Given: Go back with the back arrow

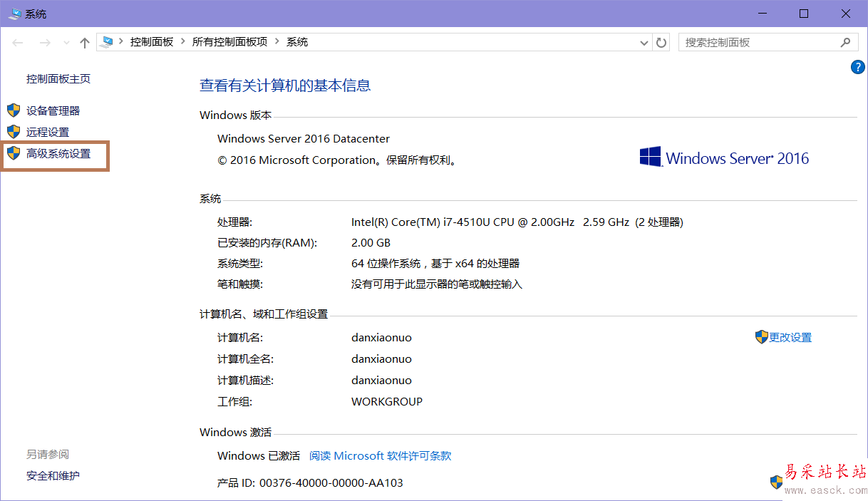Looking at the screenshot, I should (19, 43).
